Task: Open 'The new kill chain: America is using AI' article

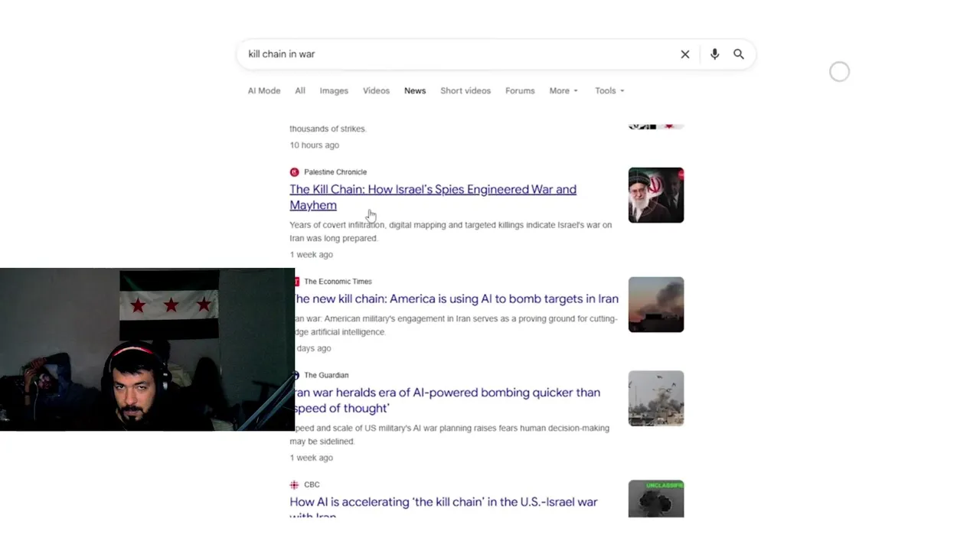Action: [x=456, y=298]
